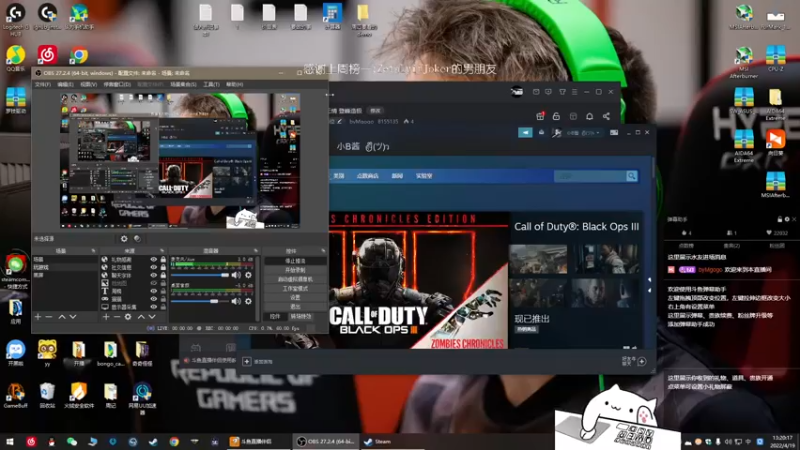This screenshot has width=800, height=450.
Task: Move source up in sources list
Action: pyautogui.click(x=141, y=317)
